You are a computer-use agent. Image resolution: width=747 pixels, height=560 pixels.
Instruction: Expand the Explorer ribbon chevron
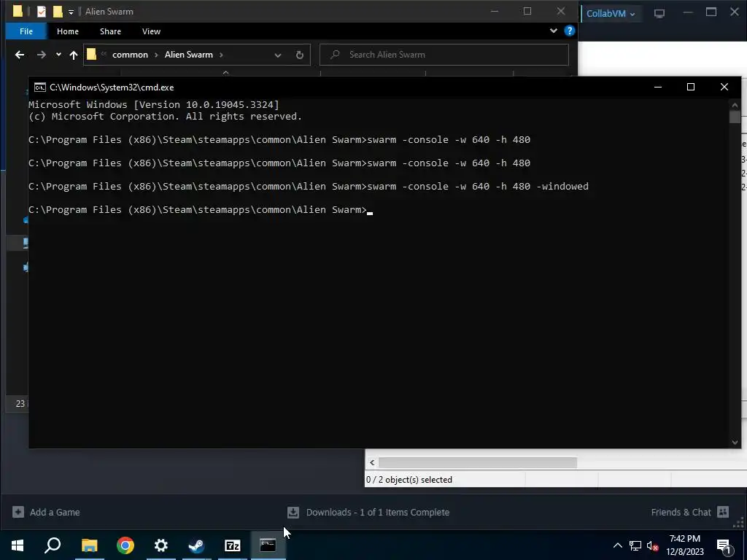pos(553,31)
